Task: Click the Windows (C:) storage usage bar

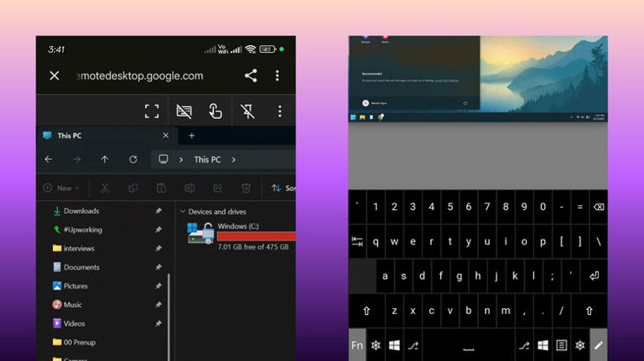Action: click(257, 236)
